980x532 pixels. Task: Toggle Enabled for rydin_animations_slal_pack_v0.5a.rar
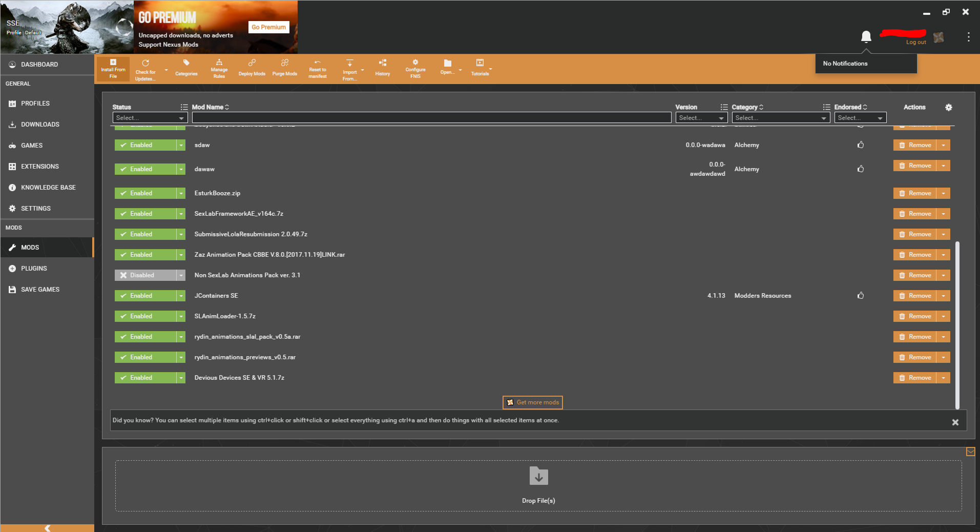146,337
